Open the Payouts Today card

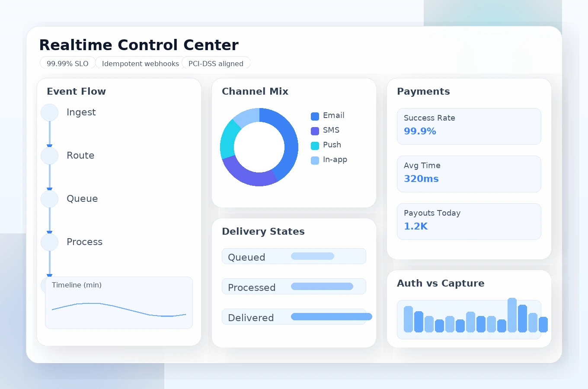(x=469, y=221)
